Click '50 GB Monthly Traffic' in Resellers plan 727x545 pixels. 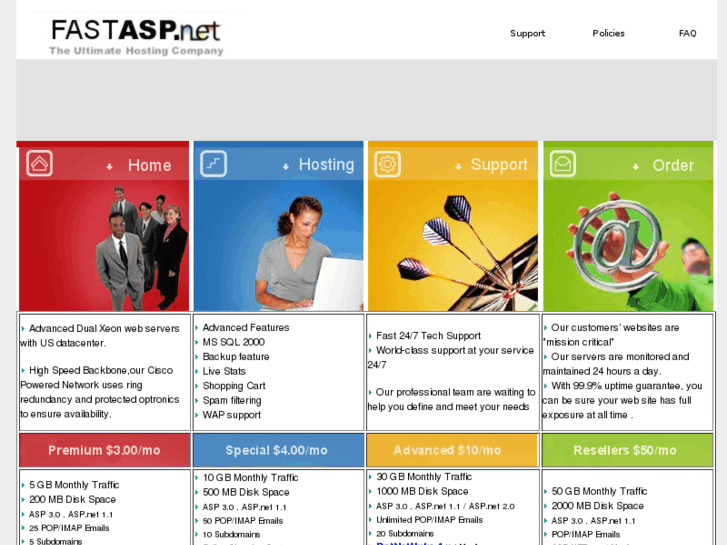pyautogui.click(x=599, y=491)
